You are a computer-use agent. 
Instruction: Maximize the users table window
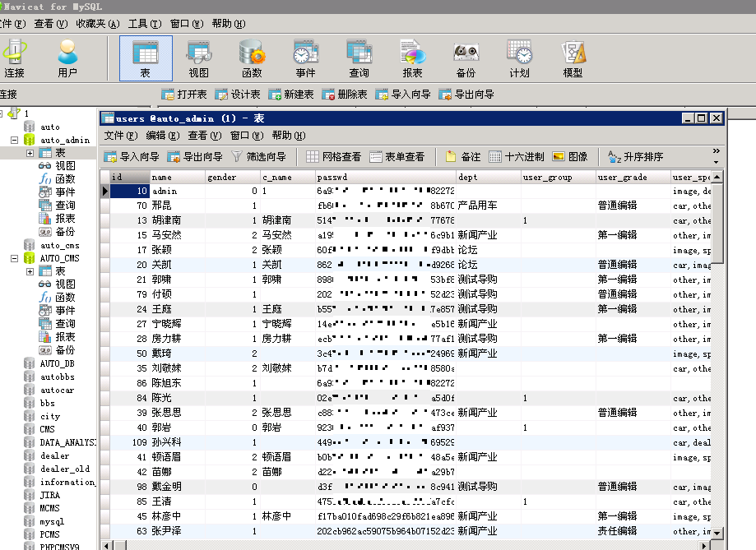702,118
